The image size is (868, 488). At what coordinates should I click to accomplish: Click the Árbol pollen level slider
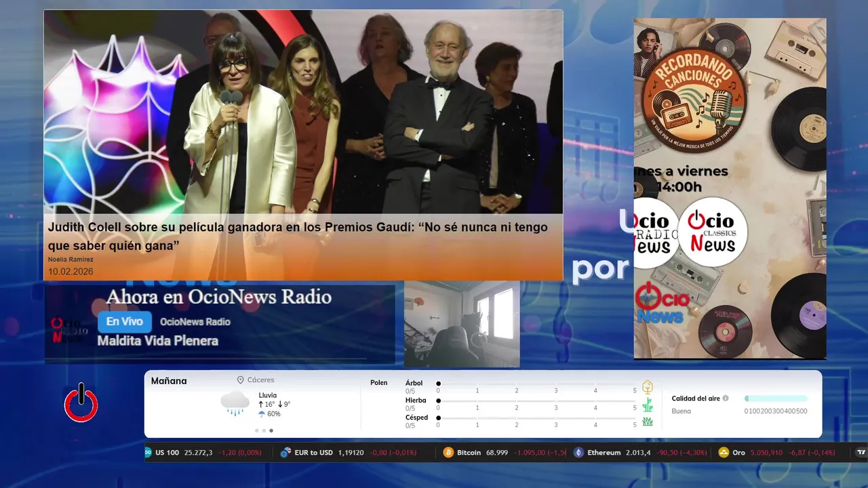[536, 384]
